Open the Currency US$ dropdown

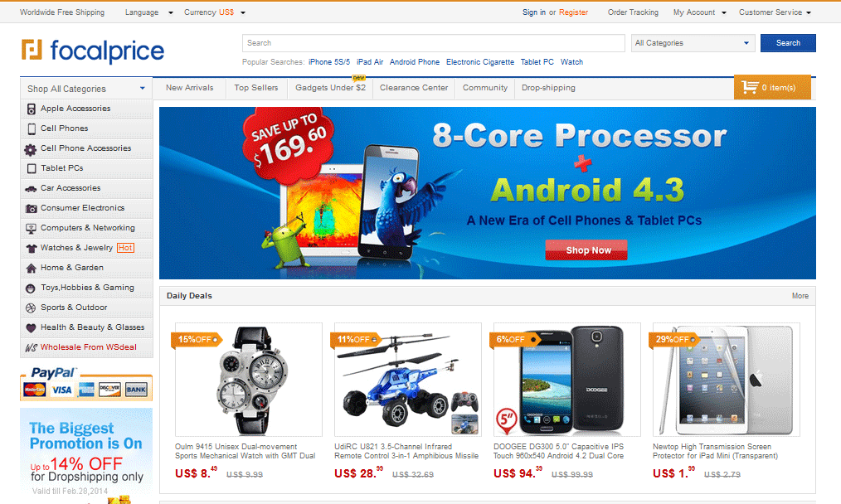[215, 12]
